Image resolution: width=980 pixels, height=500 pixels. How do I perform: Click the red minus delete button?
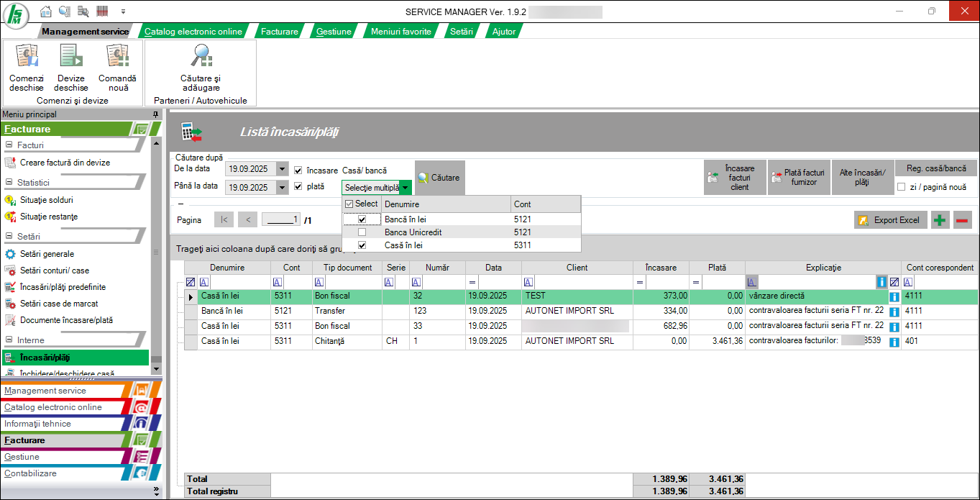(962, 220)
